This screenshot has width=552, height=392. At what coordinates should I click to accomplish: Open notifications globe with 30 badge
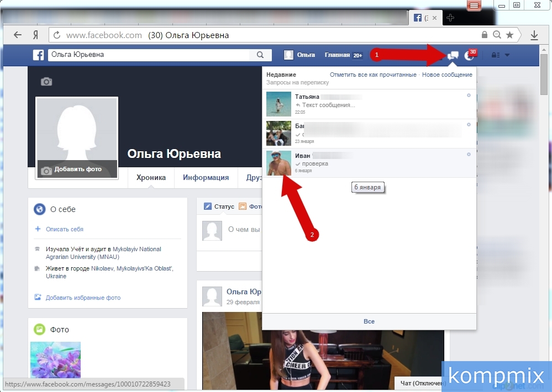coord(470,55)
